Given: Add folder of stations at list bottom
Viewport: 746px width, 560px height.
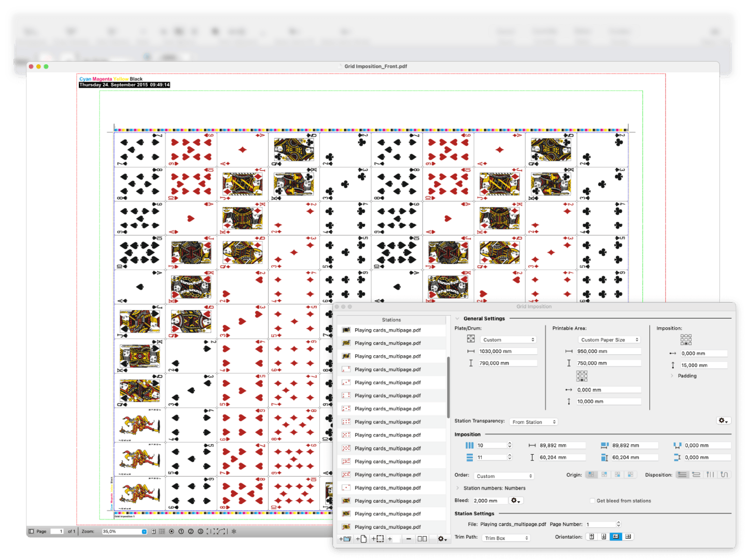Looking at the screenshot, I should pos(345,539).
